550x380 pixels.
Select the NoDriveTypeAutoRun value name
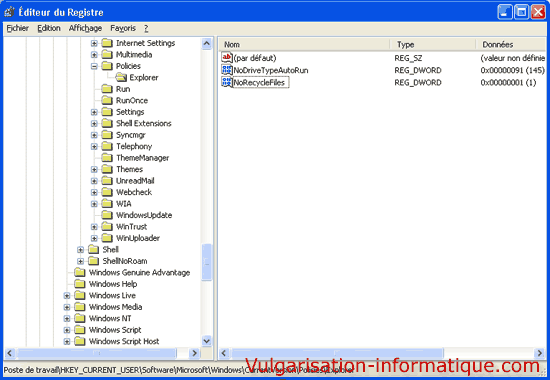click(x=271, y=70)
